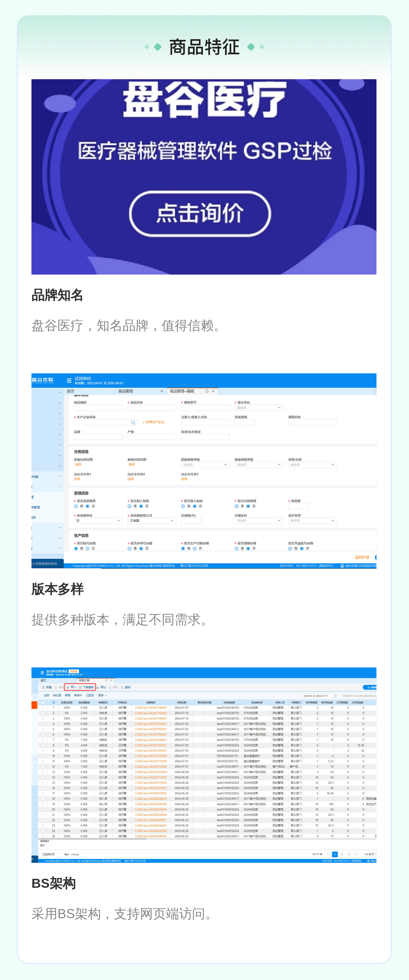Open the 100 条/页 page size dropdown

coord(370,854)
